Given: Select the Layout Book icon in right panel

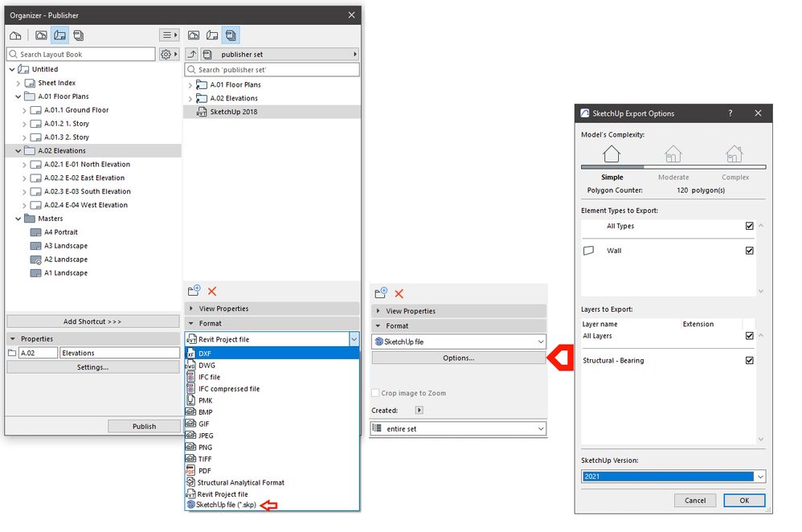Looking at the screenshot, I should (x=212, y=35).
